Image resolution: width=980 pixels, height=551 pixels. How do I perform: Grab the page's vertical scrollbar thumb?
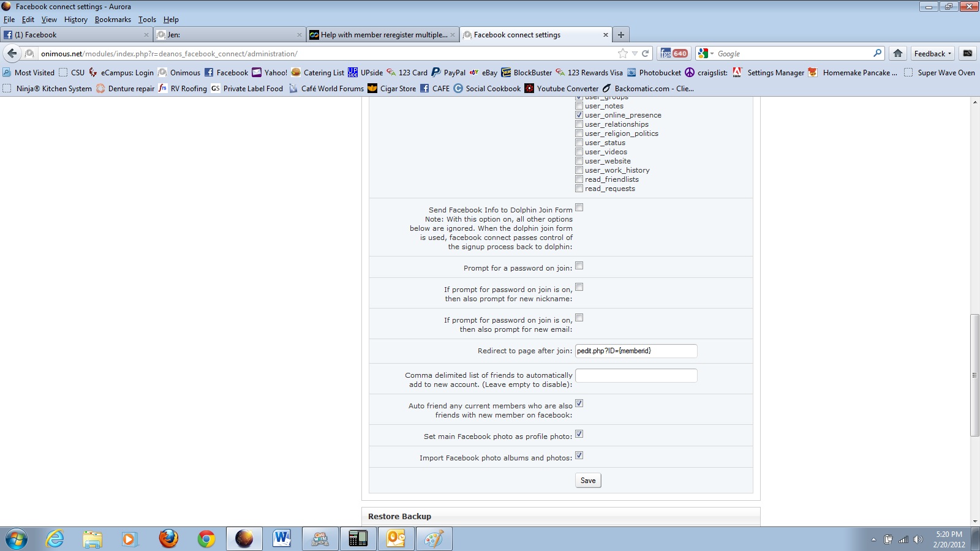[x=974, y=375]
